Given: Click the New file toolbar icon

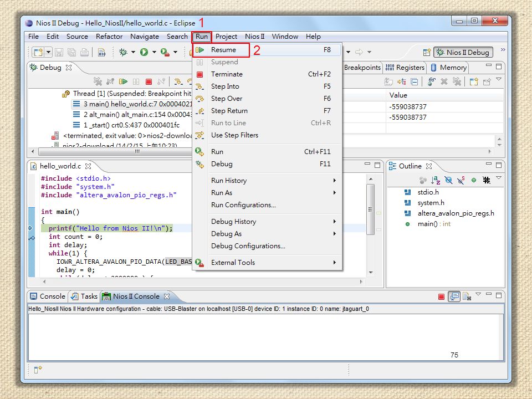Looking at the screenshot, I should click(38, 52).
